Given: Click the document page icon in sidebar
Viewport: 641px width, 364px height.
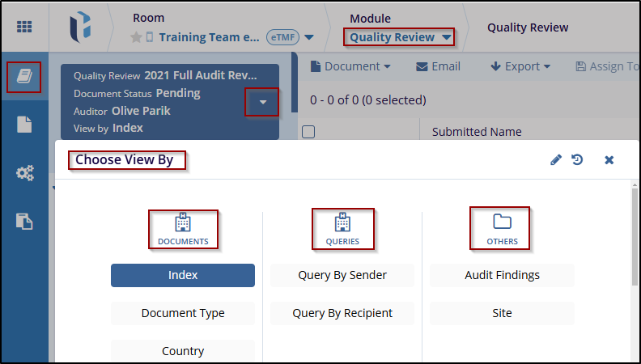Looking at the screenshot, I should (x=24, y=125).
